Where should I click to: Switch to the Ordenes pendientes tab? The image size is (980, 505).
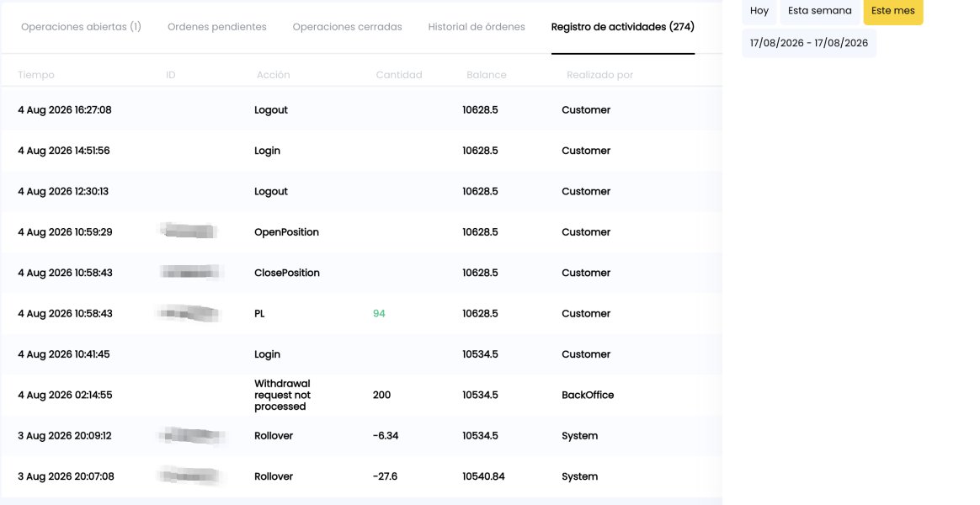(x=217, y=27)
